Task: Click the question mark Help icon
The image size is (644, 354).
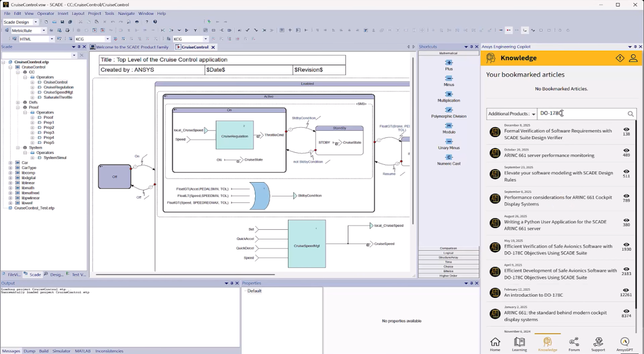Action: click(147, 22)
